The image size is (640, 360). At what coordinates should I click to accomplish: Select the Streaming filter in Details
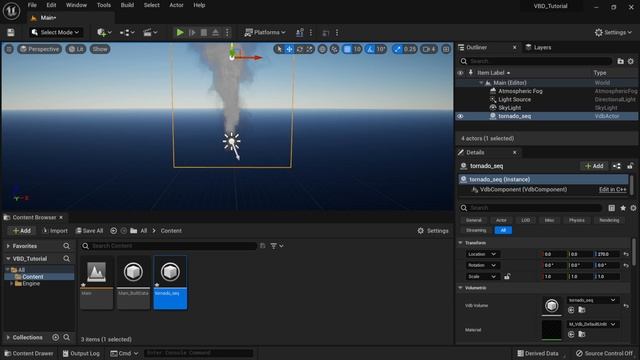click(x=476, y=230)
